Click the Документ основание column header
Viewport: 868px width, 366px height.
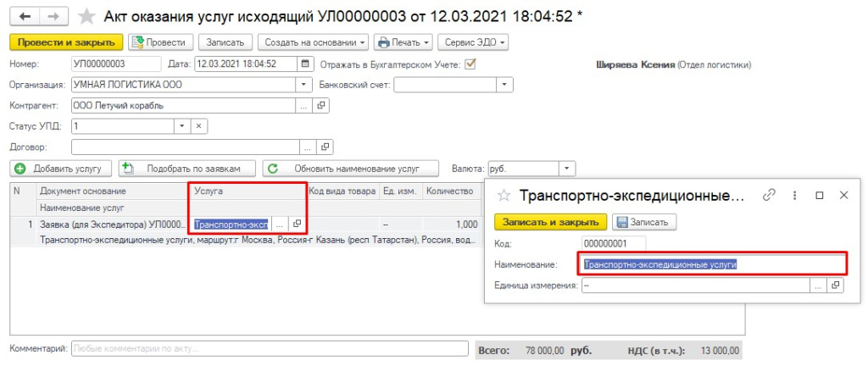pos(112,191)
